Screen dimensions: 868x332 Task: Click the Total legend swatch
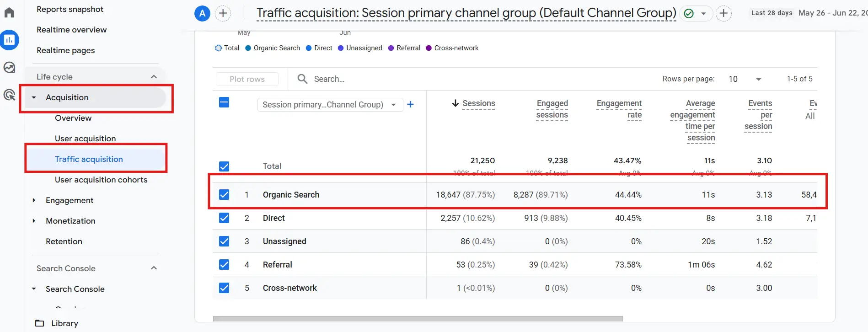(218, 48)
